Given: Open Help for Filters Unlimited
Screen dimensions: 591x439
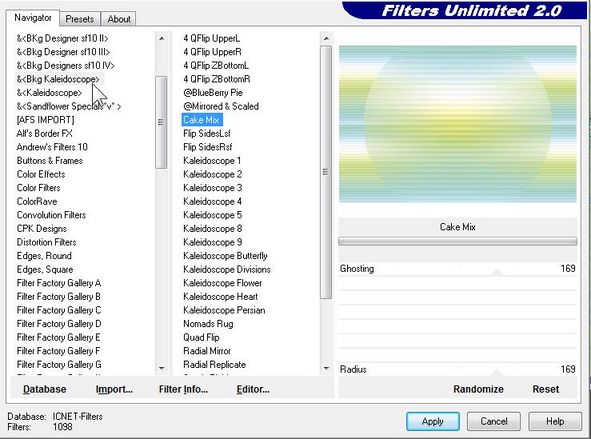Looking at the screenshot, I should (555, 421).
